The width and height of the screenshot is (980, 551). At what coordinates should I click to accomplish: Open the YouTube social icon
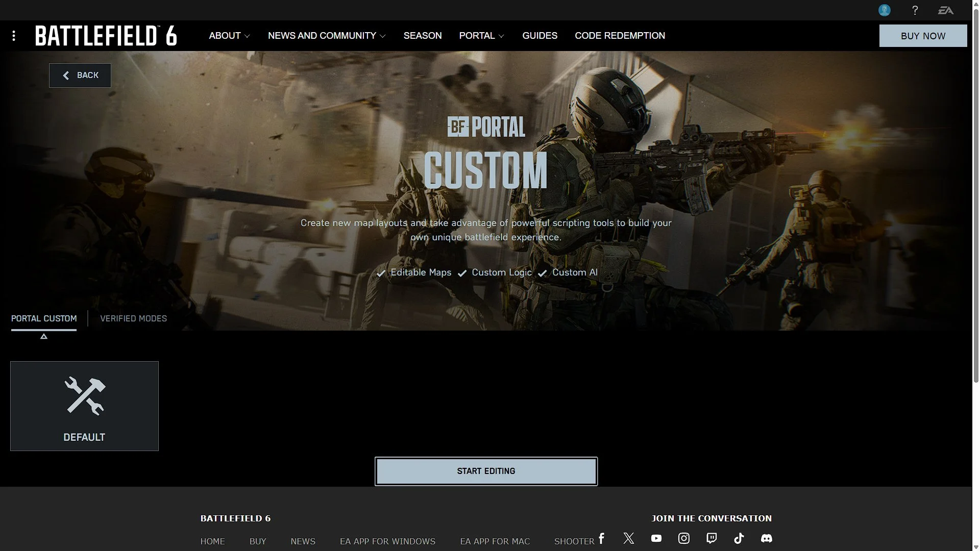click(656, 538)
